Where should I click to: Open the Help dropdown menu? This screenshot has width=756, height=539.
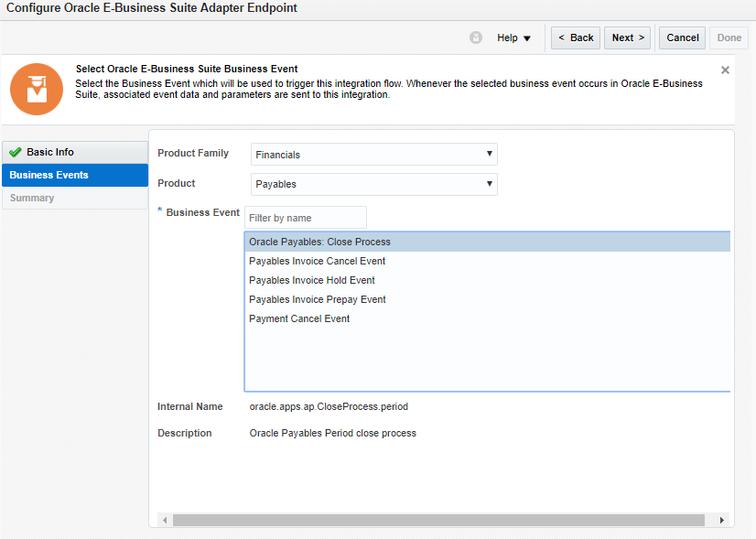coord(513,38)
